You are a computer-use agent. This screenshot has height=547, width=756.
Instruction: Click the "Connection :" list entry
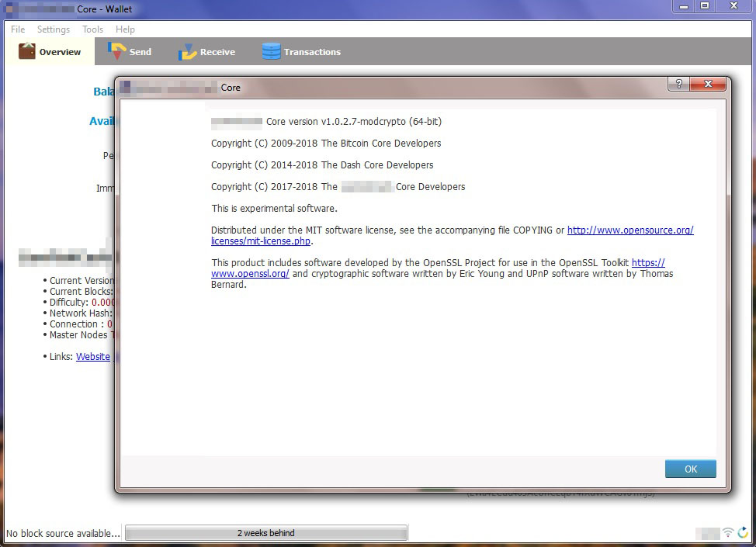[x=78, y=324]
